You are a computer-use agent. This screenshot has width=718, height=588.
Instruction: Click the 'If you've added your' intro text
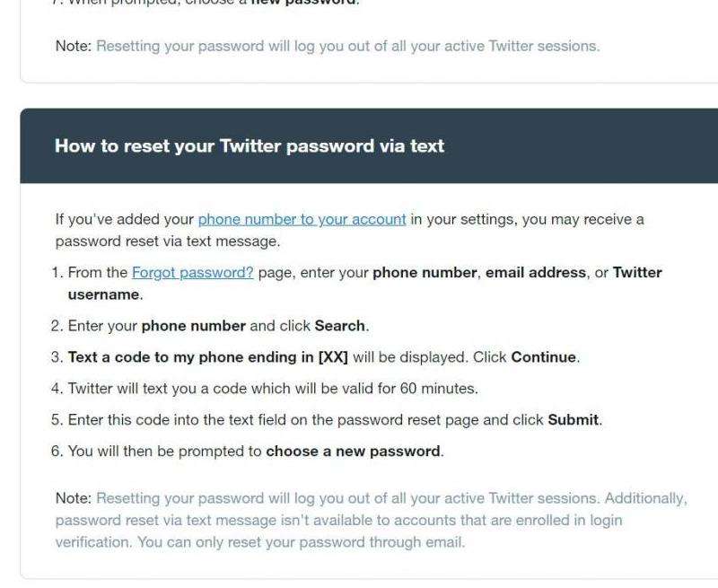coord(125,219)
